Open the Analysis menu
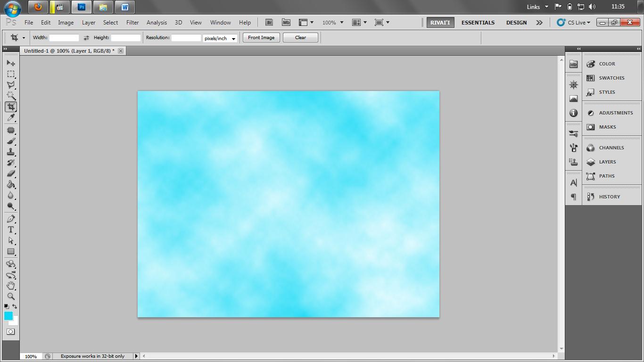 pyautogui.click(x=157, y=22)
